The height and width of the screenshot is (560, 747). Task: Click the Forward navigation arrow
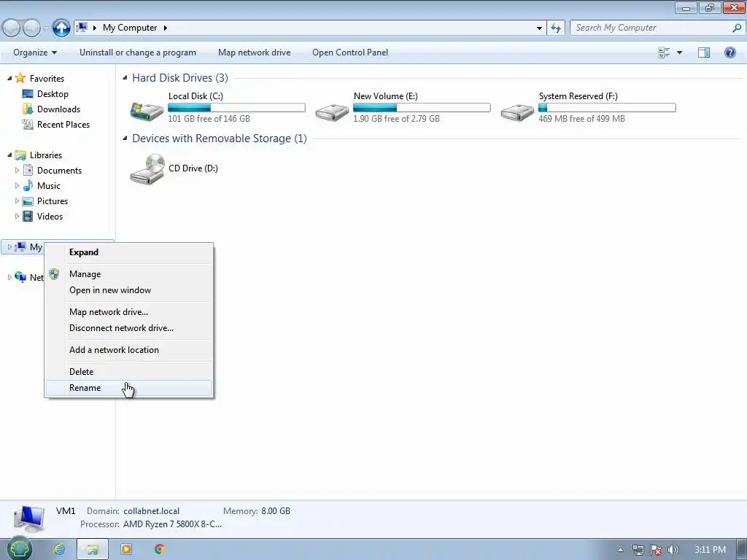[x=31, y=28]
